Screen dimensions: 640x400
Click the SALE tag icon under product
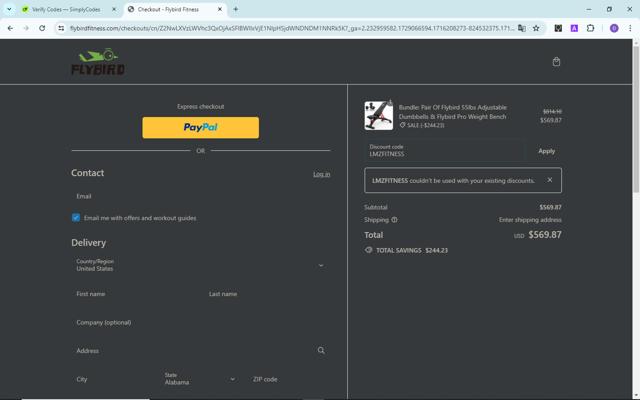point(402,125)
